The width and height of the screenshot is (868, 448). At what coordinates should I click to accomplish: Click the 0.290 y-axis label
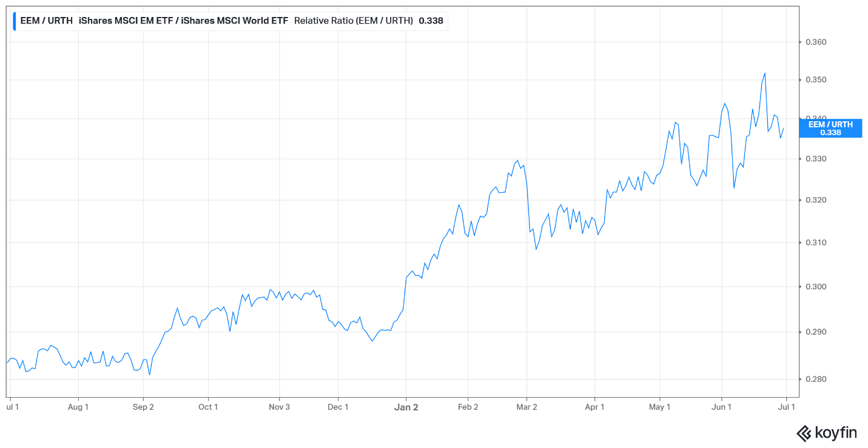point(815,332)
